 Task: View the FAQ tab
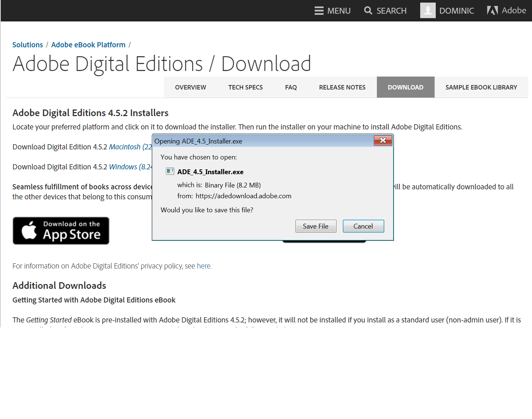(x=291, y=87)
